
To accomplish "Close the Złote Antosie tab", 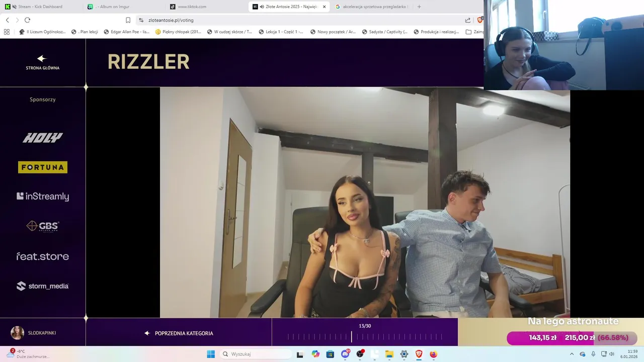I will (325, 7).
